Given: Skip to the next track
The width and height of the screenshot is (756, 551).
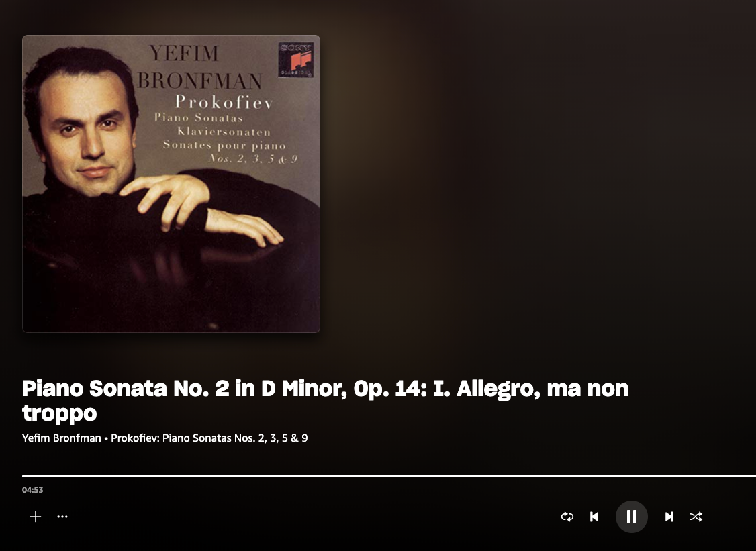Looking at the screenshot, I should tap(669, 517).
